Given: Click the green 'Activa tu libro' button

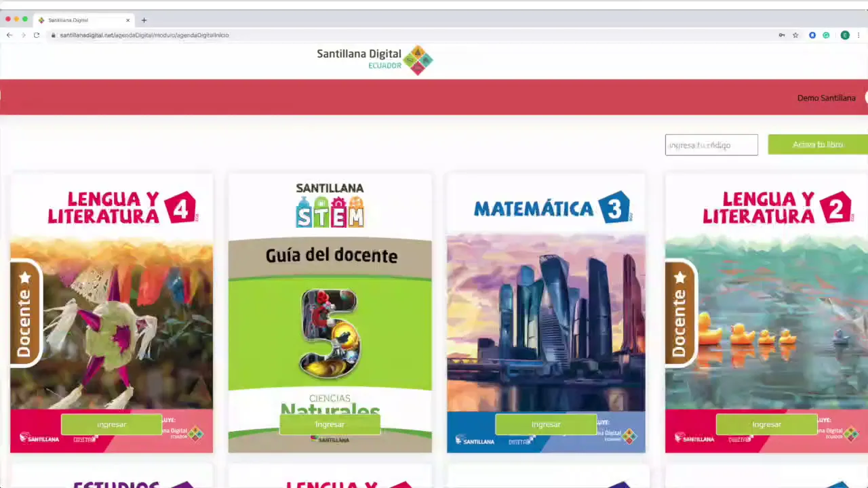Looking at the screenshot, I should (818, 144).
